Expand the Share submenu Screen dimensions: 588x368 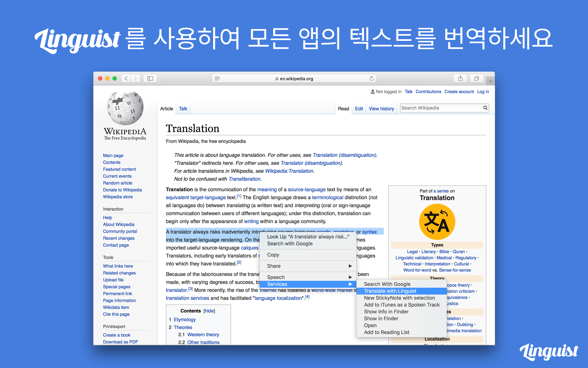pos(308,266)
